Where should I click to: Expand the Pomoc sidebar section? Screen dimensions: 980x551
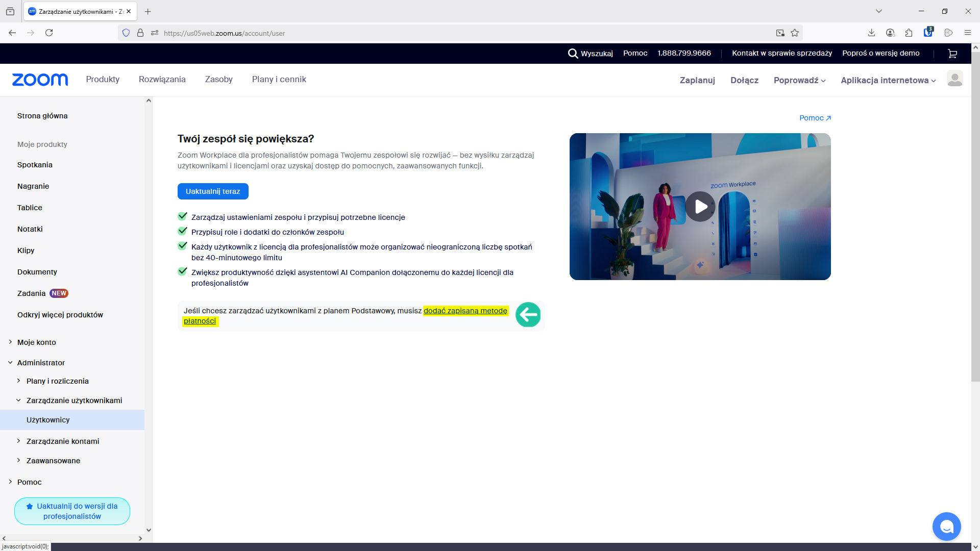pyautogui.click(x=10, y=482)
